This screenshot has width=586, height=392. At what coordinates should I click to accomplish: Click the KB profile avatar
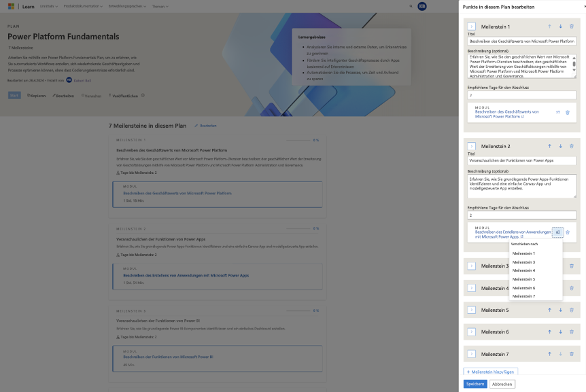pyautogui.click(x=421, y=6)
